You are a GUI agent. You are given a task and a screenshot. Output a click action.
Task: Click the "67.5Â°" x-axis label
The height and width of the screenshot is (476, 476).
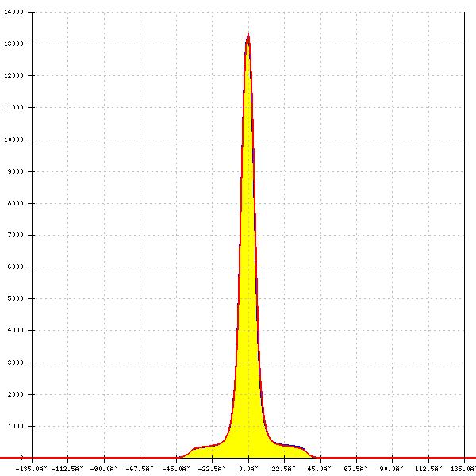click(355, 469)
